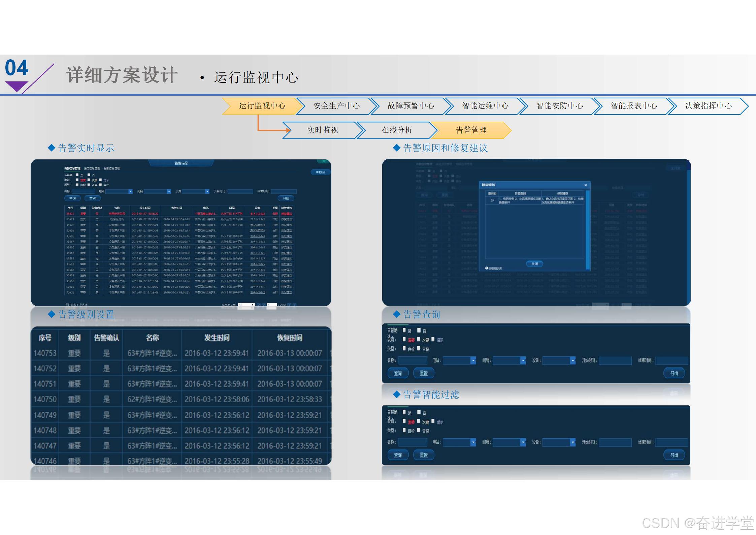Click 导出 button in 告警智能过滤 panel

[x=674, y=455]
